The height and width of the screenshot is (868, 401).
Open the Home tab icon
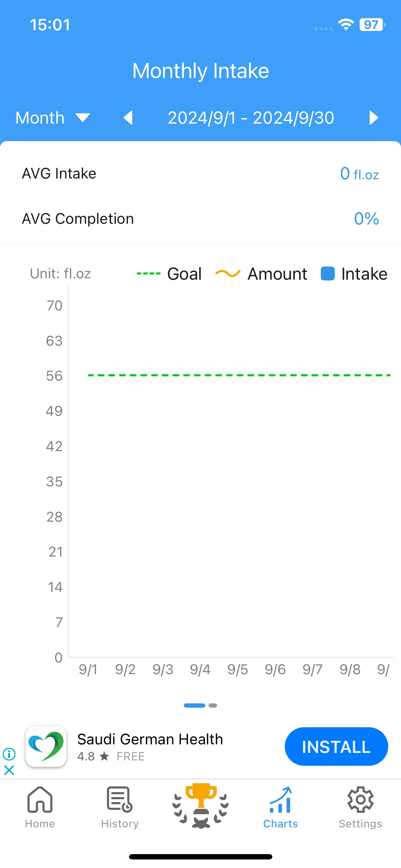40,800
